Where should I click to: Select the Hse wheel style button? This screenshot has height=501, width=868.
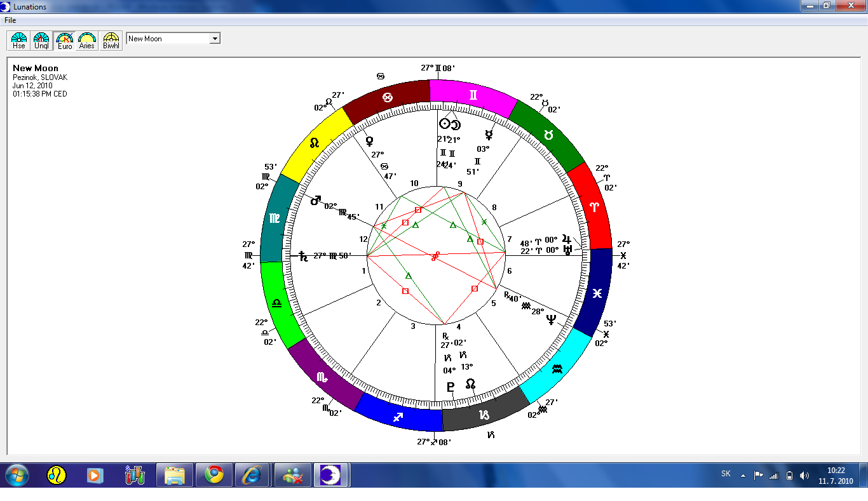coord(20,41)
